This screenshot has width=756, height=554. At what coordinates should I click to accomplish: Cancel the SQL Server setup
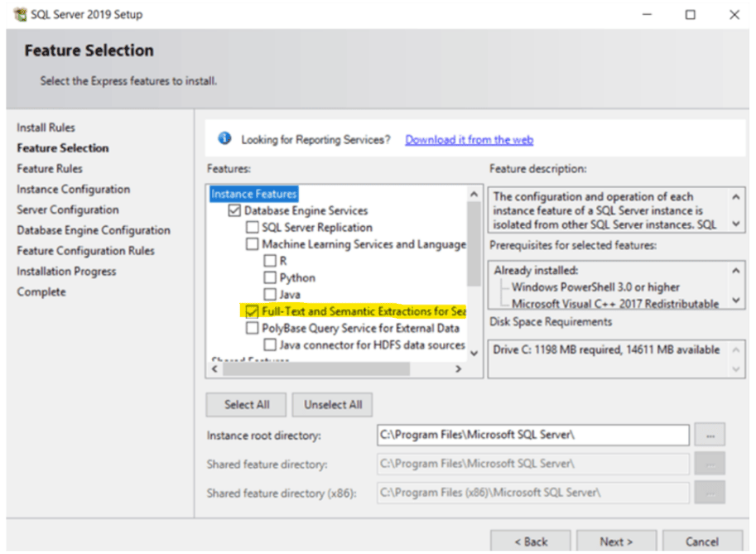tap(702, 542)
